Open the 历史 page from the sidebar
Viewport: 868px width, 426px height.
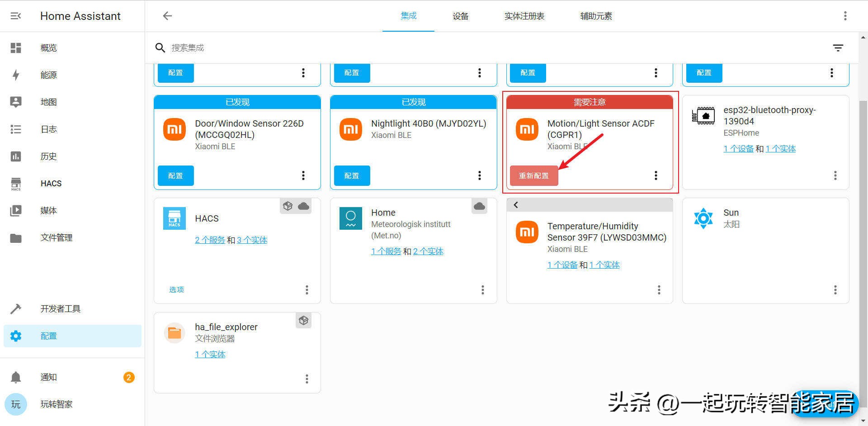[x=48, y=156]
